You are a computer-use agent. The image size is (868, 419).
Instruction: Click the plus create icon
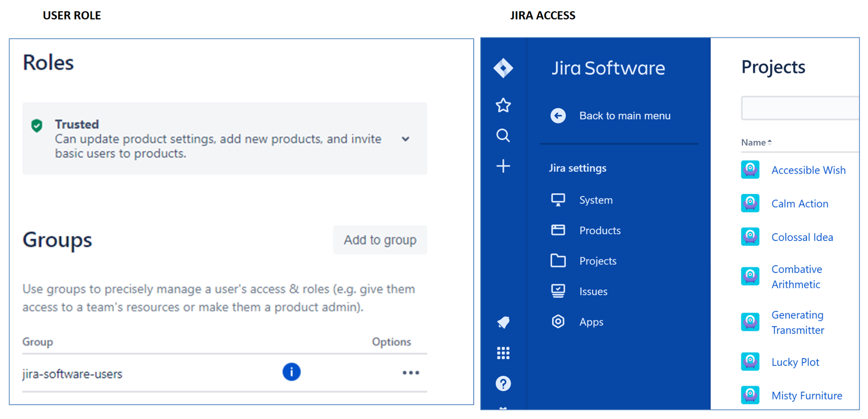click(x=503, y=166)
